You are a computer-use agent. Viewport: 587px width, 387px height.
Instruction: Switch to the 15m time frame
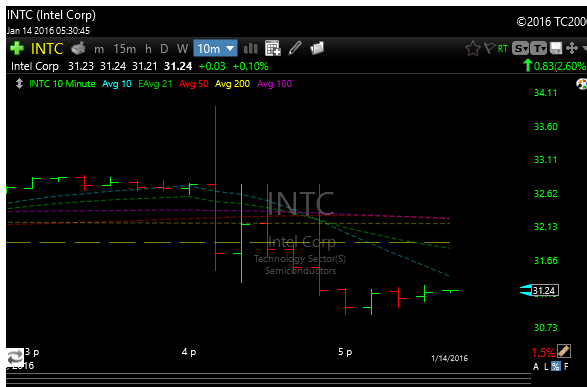coord(125,49)
